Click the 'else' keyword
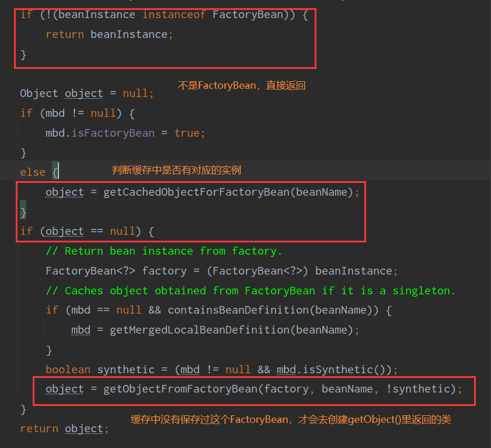Screen dimensions: 491x448 coord(33,172)
